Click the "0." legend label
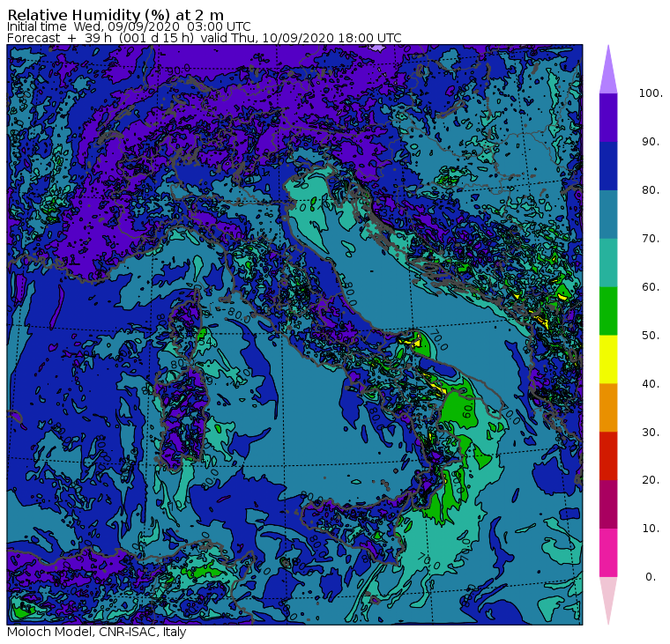This screenshot has height=644, width=670. (651, 577)
